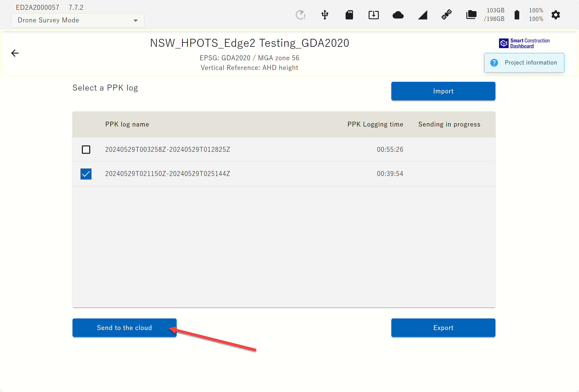Screen dimensions: 579x392
Task: Click the device ID ED2A2000057
Action: coord(38,7)
